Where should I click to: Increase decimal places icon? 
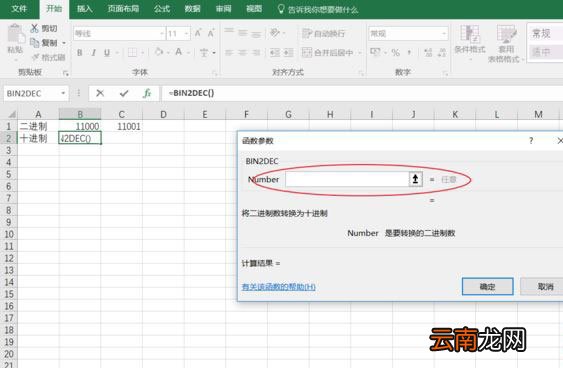[x=428, y=53]
